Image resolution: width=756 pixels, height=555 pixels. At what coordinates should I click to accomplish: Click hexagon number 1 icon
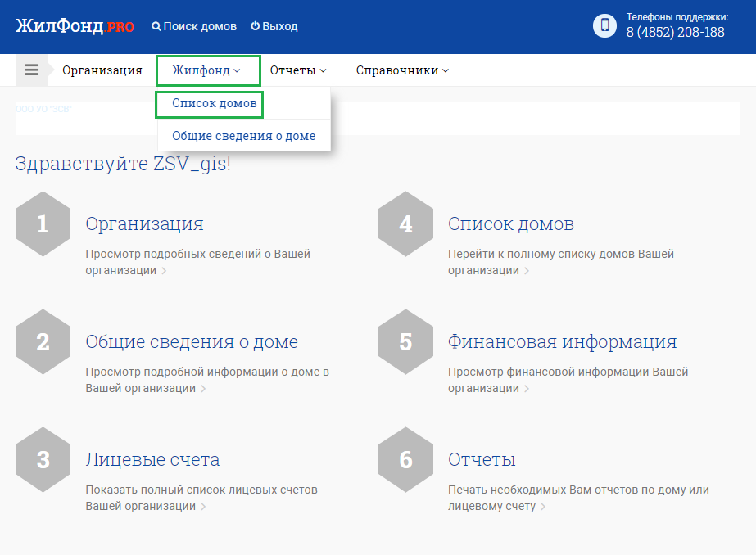43,224
